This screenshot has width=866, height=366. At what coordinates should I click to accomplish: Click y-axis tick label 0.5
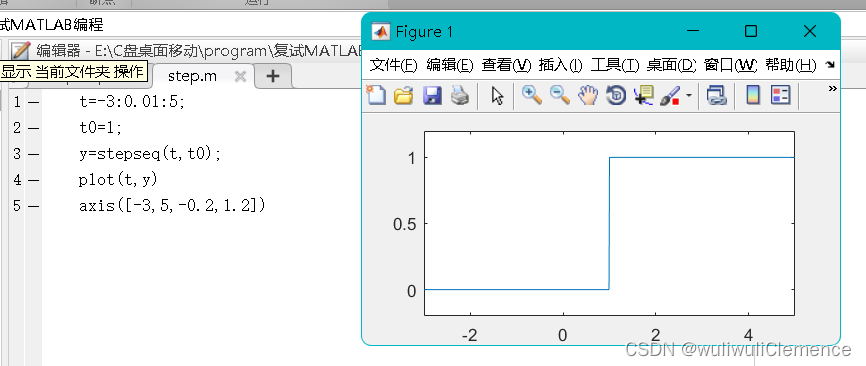tap(404, 224)
